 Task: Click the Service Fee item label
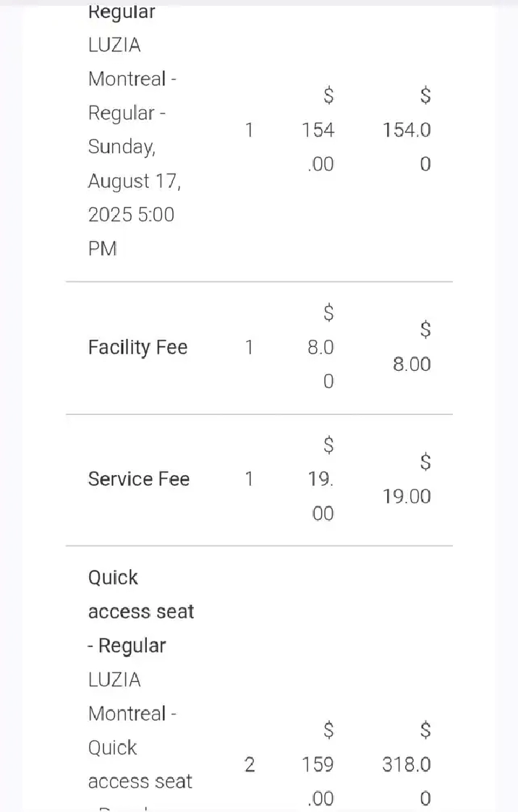(139, 479)
